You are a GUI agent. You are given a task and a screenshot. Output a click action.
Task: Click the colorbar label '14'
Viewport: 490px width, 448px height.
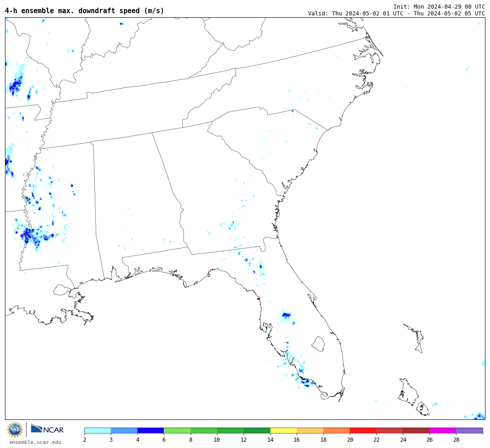270,440
